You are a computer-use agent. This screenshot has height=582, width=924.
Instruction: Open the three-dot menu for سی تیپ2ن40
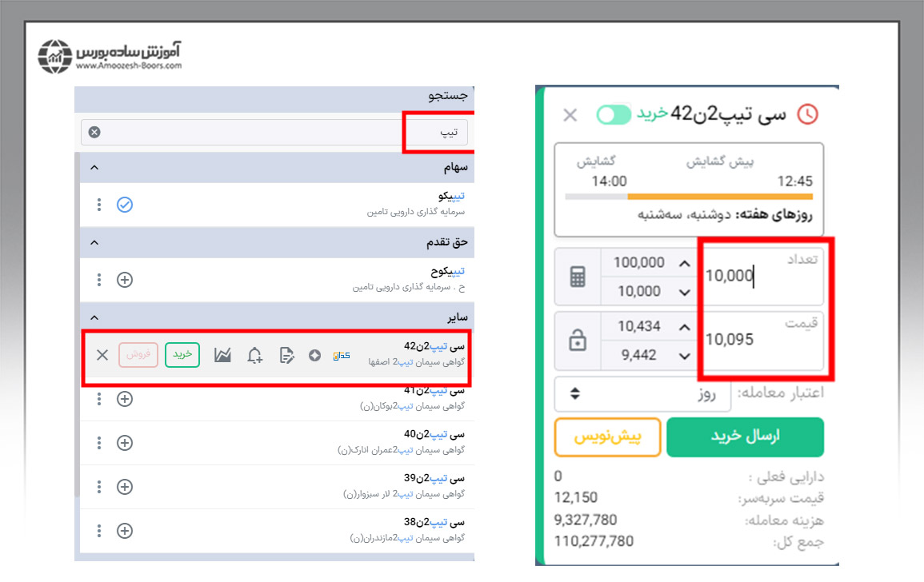click(x=99, y=442)
